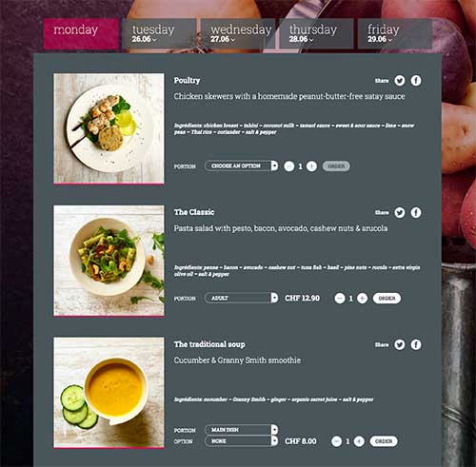Share The traditional soup on Facebook

pos(416,344)
